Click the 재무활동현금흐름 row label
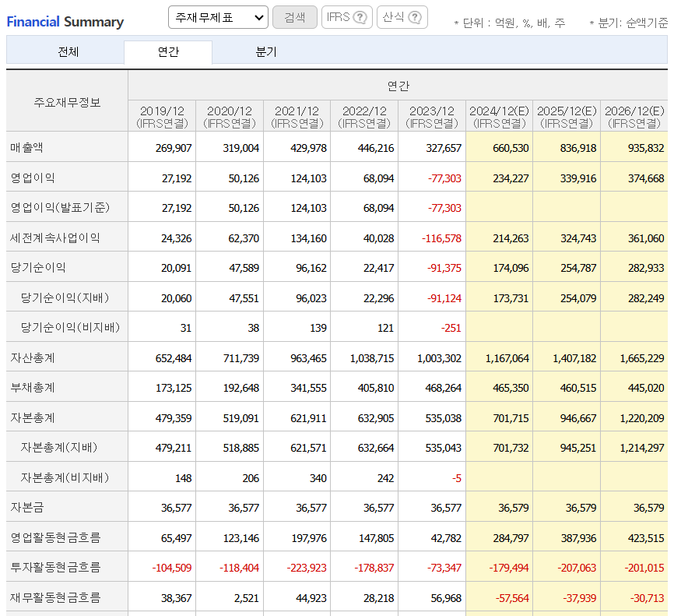 click(x=55, y=597)
